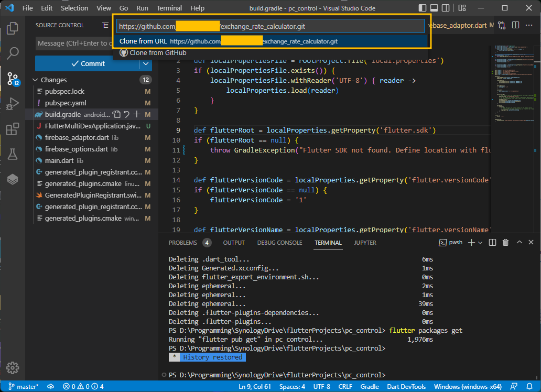Open the stacked layers activity bar icon

[x=13, y=179]
